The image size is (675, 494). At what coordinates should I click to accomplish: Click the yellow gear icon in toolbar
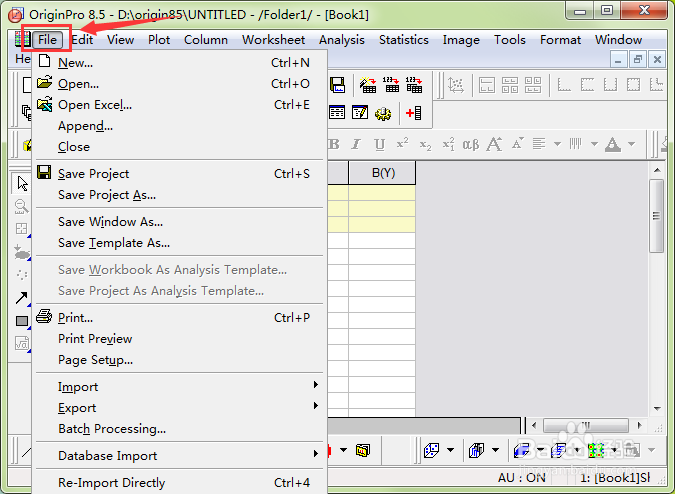click(x=383, y=114)
